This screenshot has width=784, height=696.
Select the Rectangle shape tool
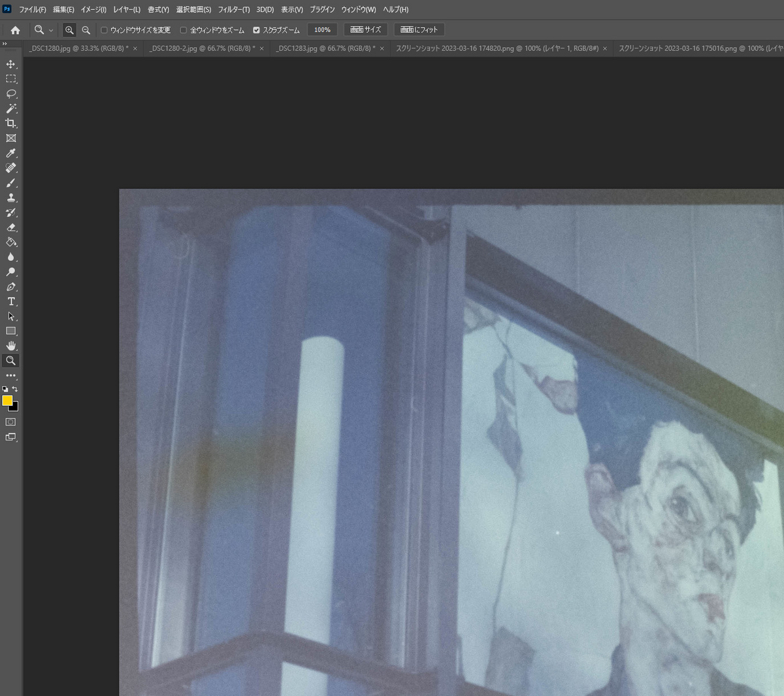11,331
